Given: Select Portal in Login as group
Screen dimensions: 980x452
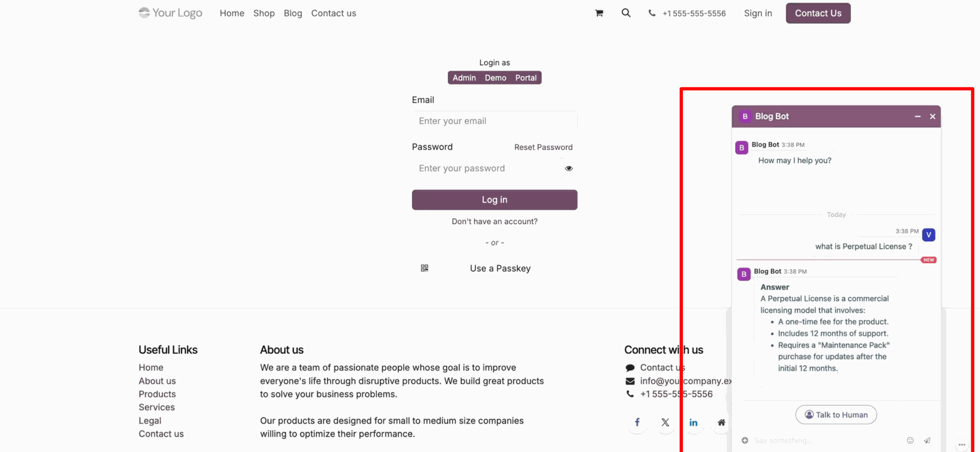Looking at the screenshot, I should click(526, 78).
